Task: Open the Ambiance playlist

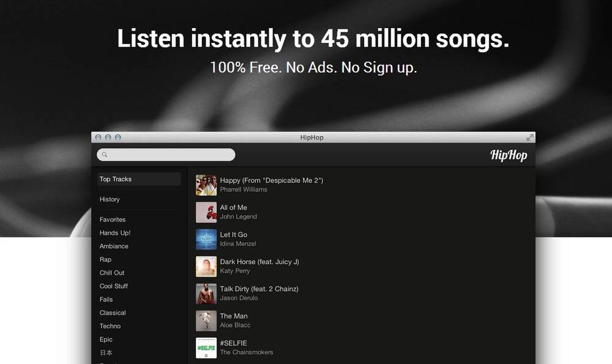Action: coord(114,246)
